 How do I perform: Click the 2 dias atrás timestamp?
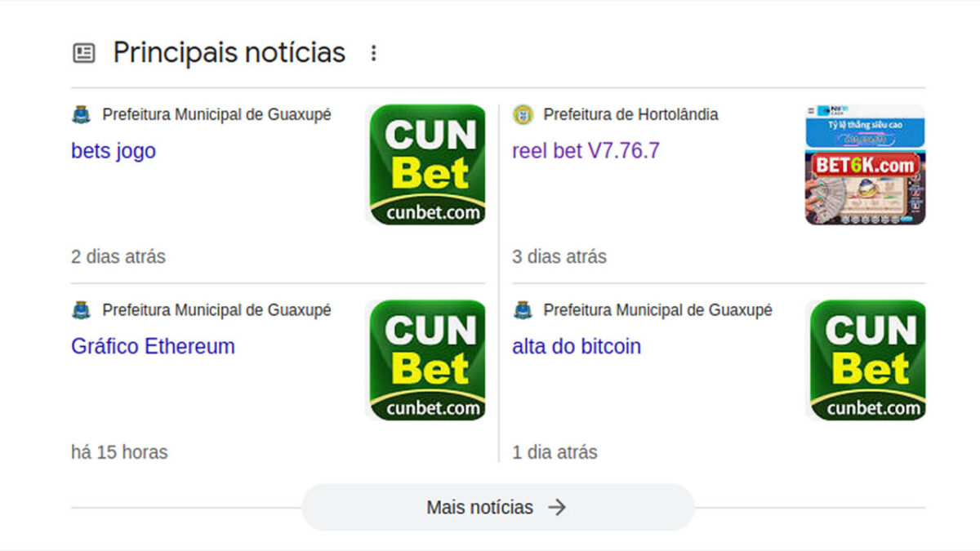tap(118, 256)
